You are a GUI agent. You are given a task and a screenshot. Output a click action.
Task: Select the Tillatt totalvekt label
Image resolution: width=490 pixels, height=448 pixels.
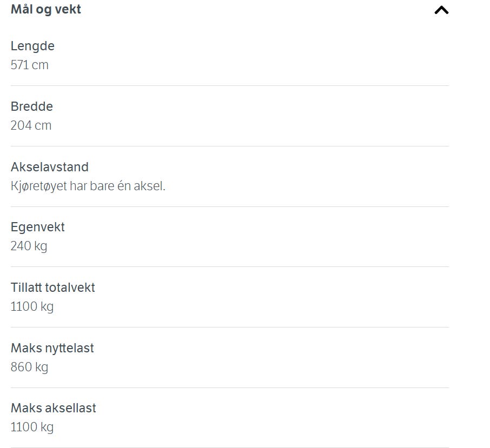(x=53, y=287)
